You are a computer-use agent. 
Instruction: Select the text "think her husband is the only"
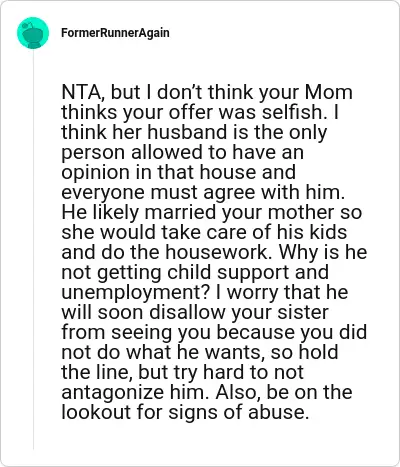[x=194, y=132]
